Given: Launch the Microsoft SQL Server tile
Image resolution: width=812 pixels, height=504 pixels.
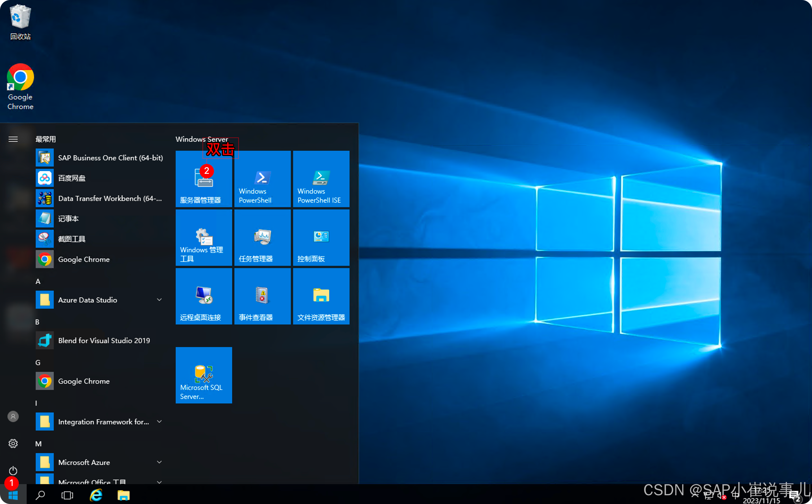Looking at the screenshot, I should 204,375.
